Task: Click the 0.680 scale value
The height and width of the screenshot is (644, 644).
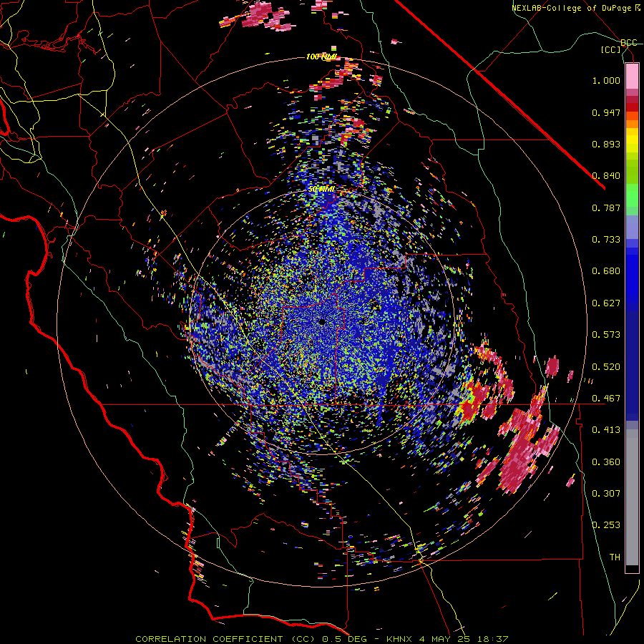Action: [x=606, y=271]
